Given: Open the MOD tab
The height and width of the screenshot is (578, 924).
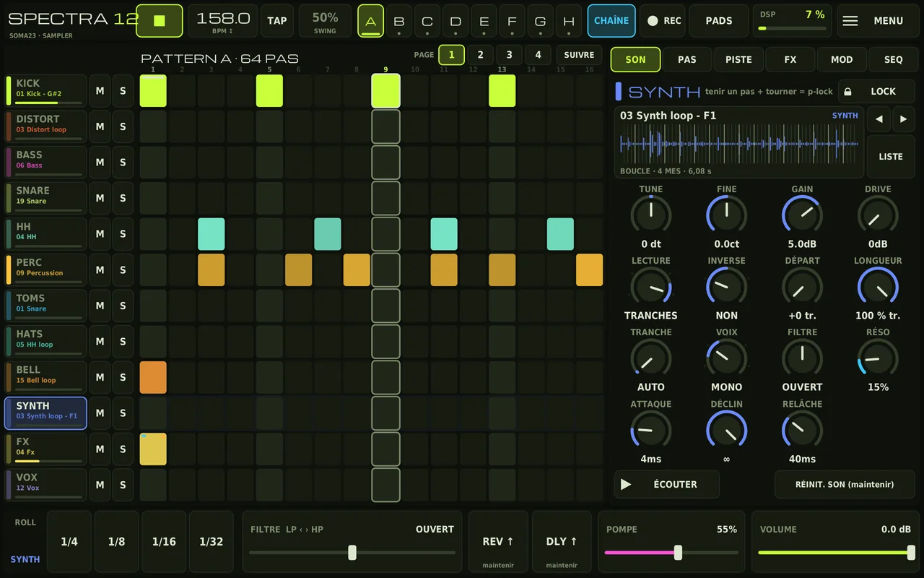Looking at the screenshot, I should pyautogui.click(x=842, y=59).
